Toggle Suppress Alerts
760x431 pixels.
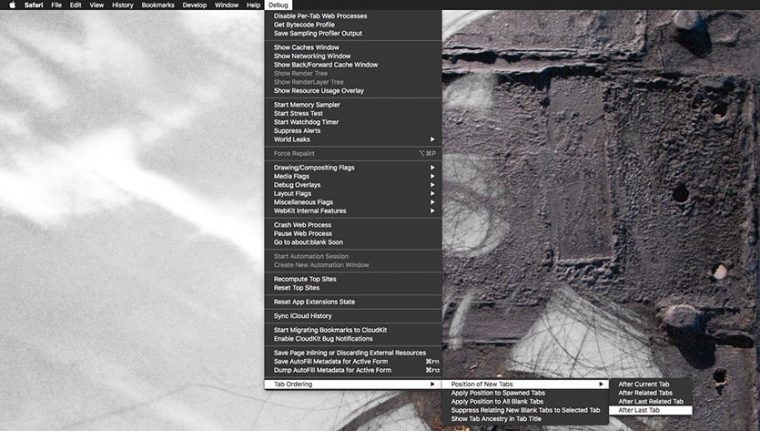[353, 131]
